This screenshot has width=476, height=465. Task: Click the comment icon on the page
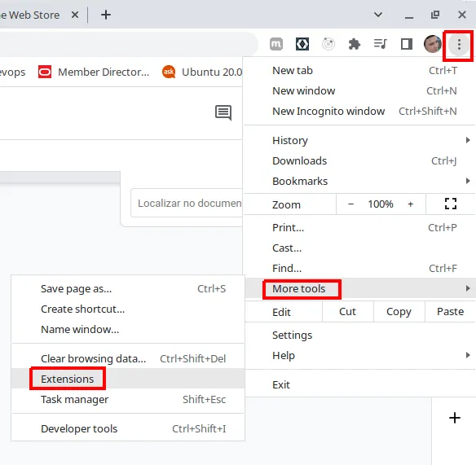[223, 113]
